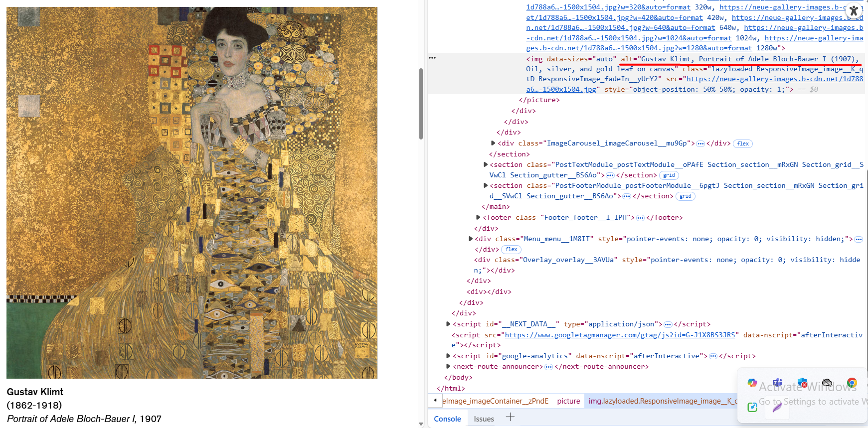Click the Google Chrome icon in tray popup
868x428 pixels.
pyautogui.click(x=852, y=383)
